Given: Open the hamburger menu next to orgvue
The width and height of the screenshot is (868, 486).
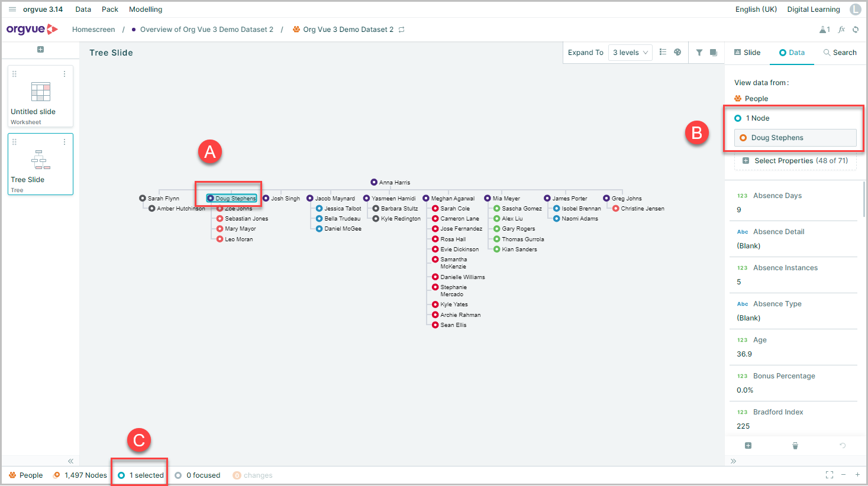Looking at the screenshot, I should tap(12, 9).
